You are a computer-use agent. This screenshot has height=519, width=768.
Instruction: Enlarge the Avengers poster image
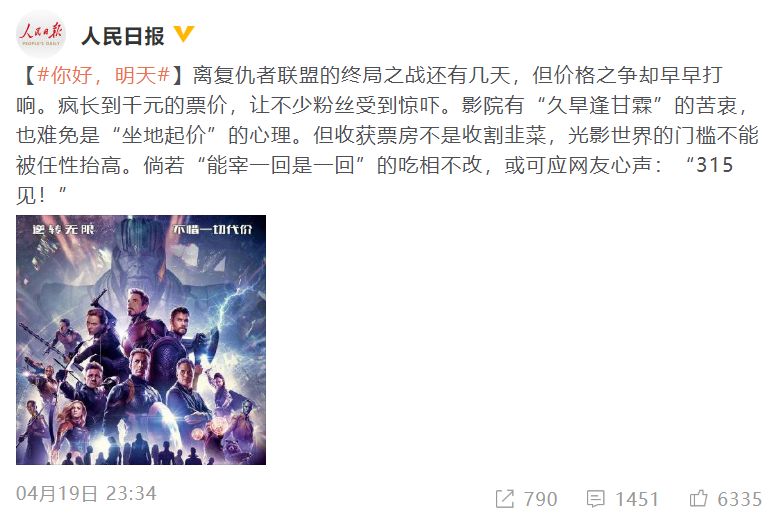(141, 340)
